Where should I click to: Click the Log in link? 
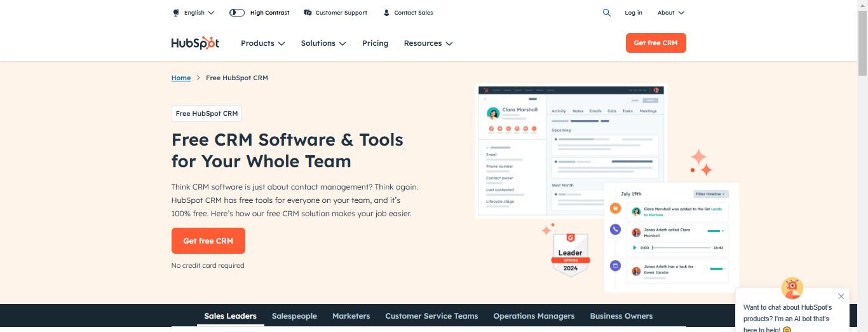(x=634, y=13)
